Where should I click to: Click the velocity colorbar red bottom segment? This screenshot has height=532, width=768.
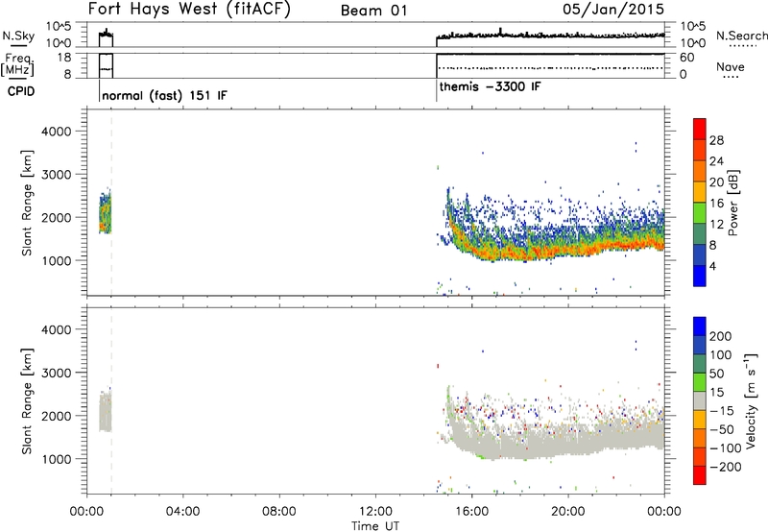700,475
